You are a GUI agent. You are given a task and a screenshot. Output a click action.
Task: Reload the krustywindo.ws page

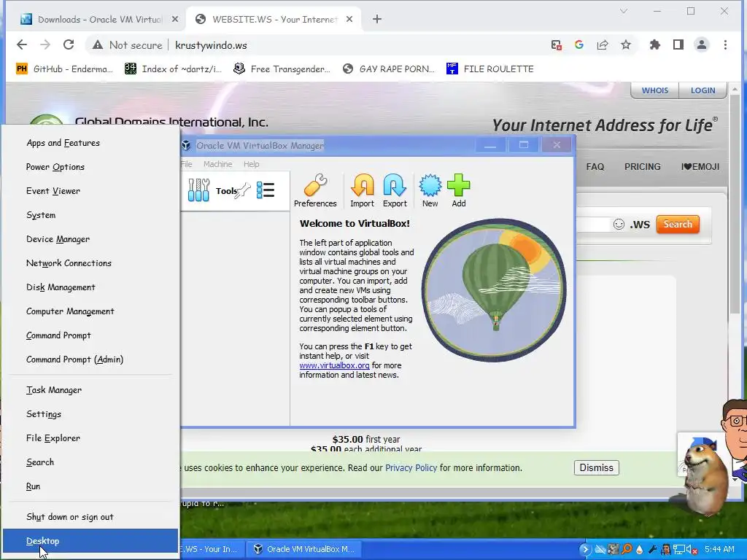[69, 44]
